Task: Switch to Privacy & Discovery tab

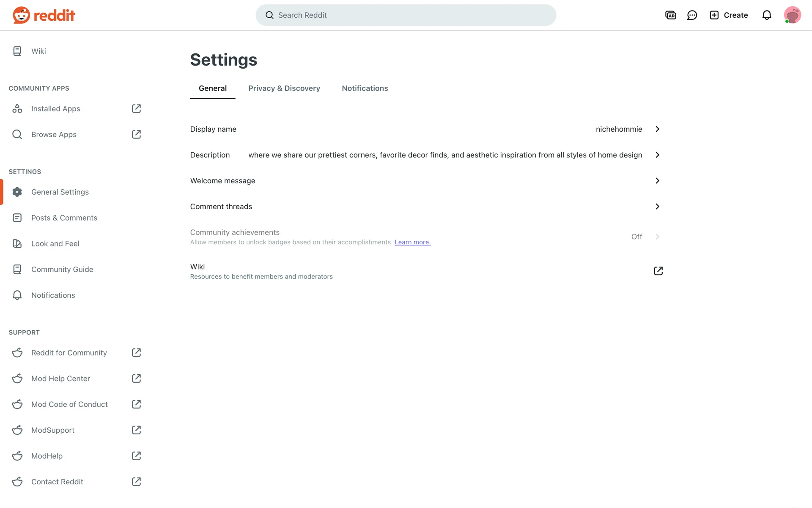Action: 284,88
